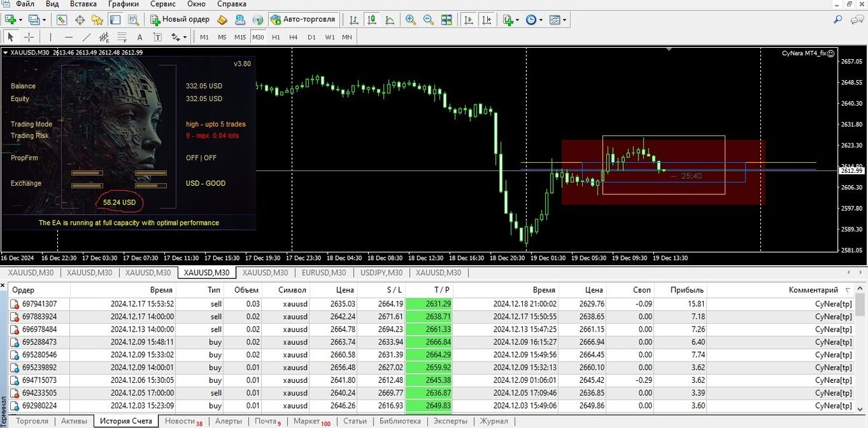Click the Новый ордер button
868x428 pixels.
pos(180,20)
